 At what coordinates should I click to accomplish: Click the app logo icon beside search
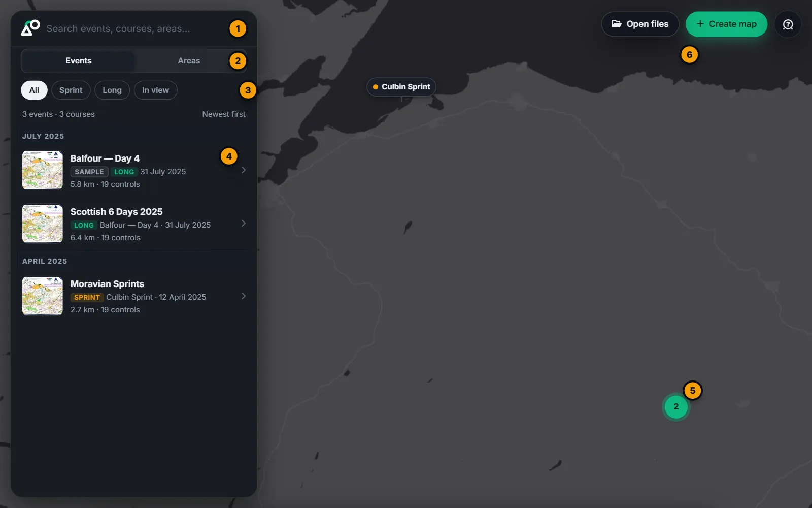[x=30, y=28]
